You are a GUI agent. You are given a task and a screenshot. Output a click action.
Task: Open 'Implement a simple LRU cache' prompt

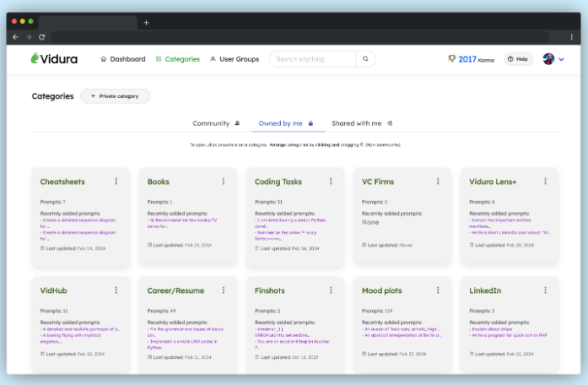pyautogui.click(x=182, y=344)
